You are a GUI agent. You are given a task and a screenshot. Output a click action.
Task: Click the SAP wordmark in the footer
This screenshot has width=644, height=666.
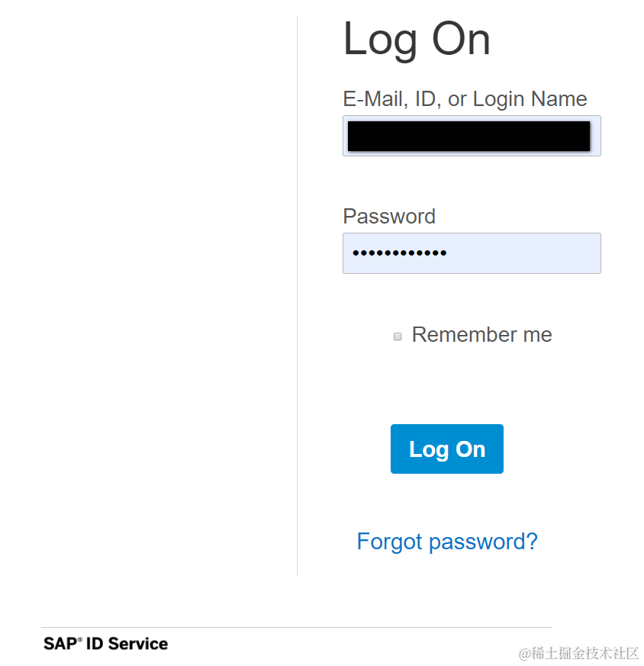(x=59, y=644)
